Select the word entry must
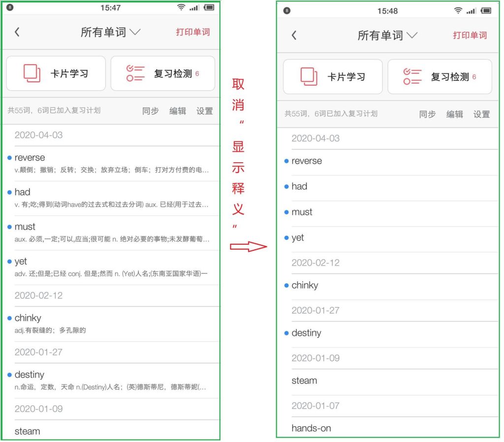504x442 pixels. click(x=25, y=227)
